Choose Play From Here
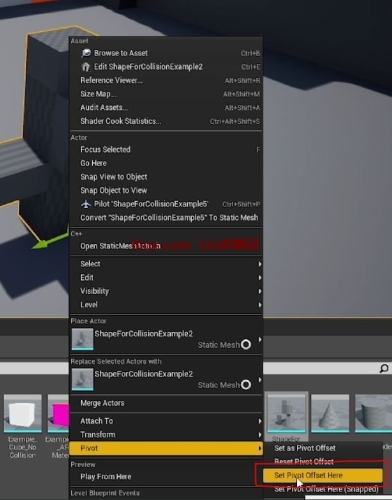This screenshot has width=392, height=500. point(166,477)
